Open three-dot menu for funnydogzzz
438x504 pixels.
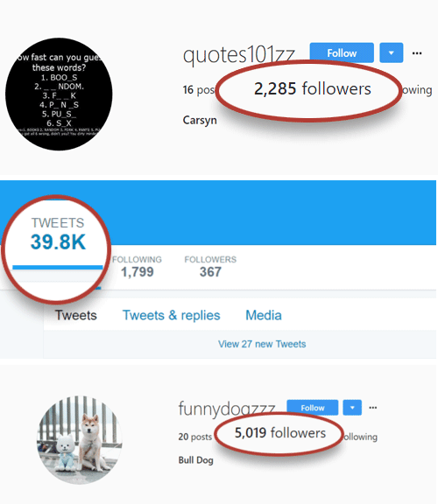[373, 408]
